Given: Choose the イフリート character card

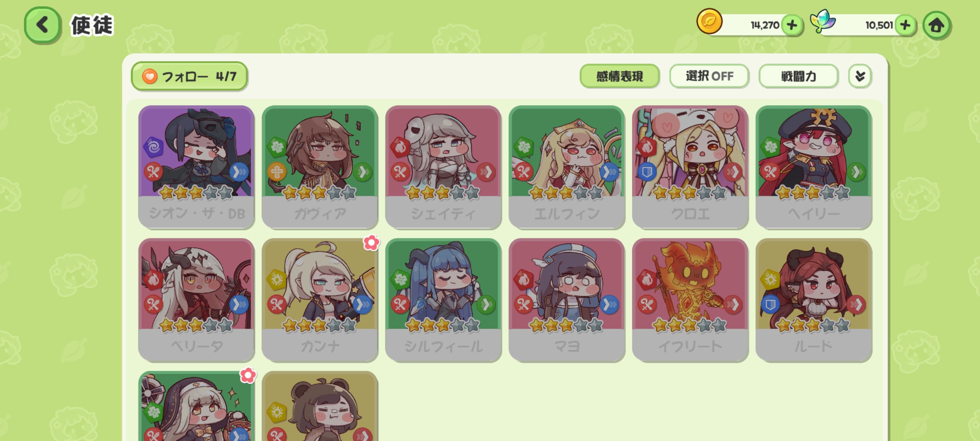Looking at the screenshot, I should [690, 300].
